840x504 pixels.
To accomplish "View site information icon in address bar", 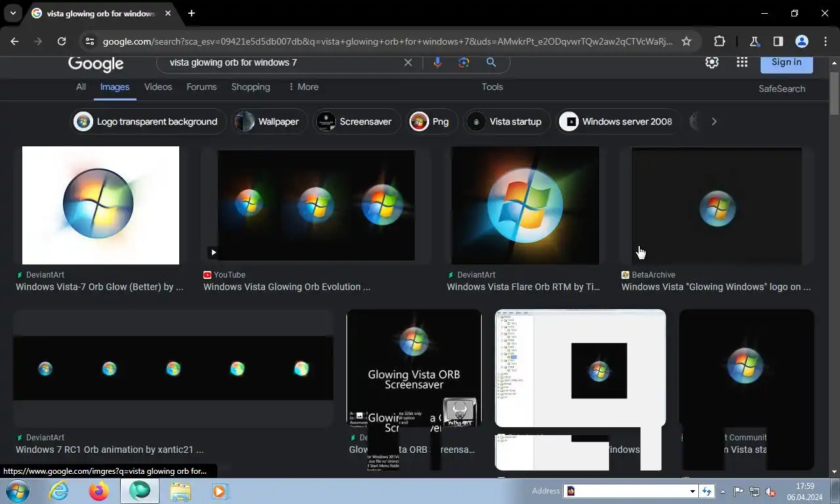I will [90, 41].
